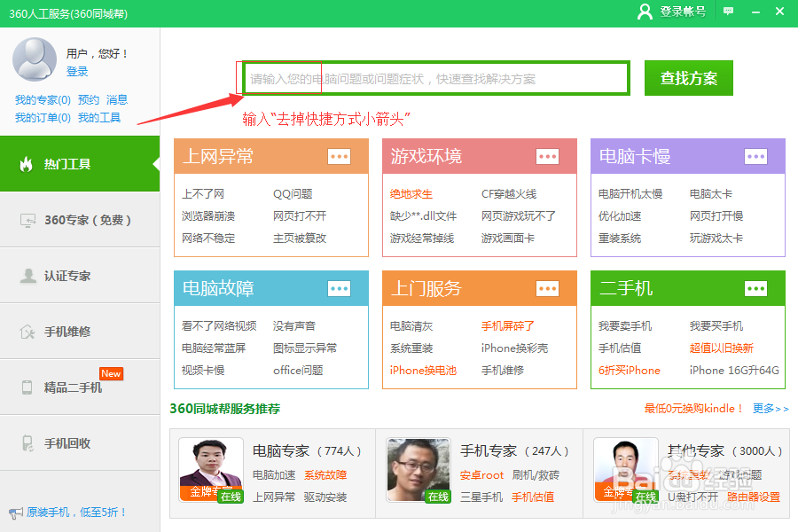The width and height of the screenshot is (798, 532).
Task: Open the feedback message icon in title bar
Action: click(x=728, y=12)
